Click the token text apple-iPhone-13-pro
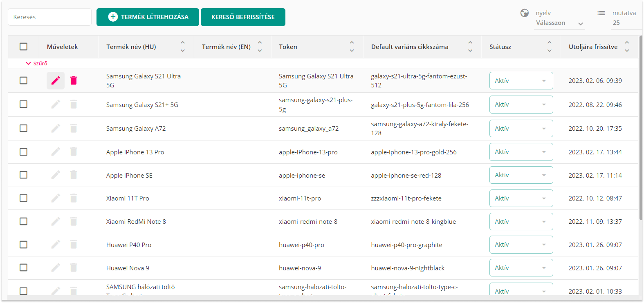Image resolution: width=644 pixels, height=303 pixels. (x=308, y=152)
